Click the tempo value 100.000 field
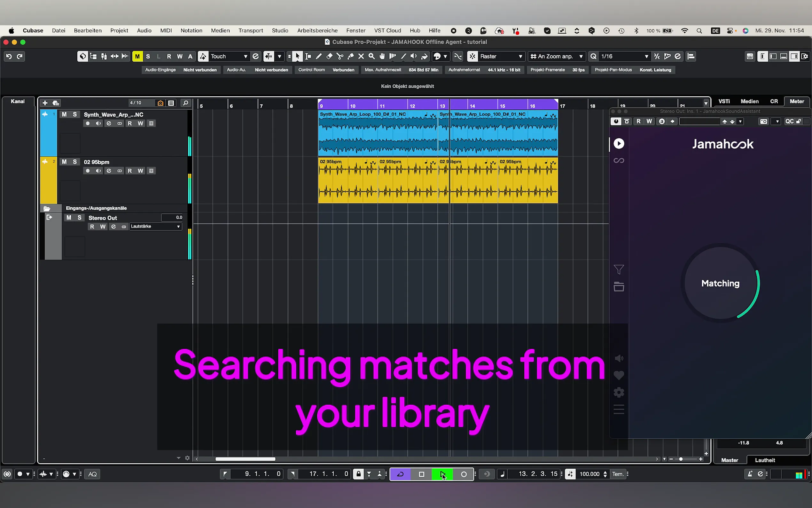The width and height of the screenshot is (812, 508). point(589,474)
